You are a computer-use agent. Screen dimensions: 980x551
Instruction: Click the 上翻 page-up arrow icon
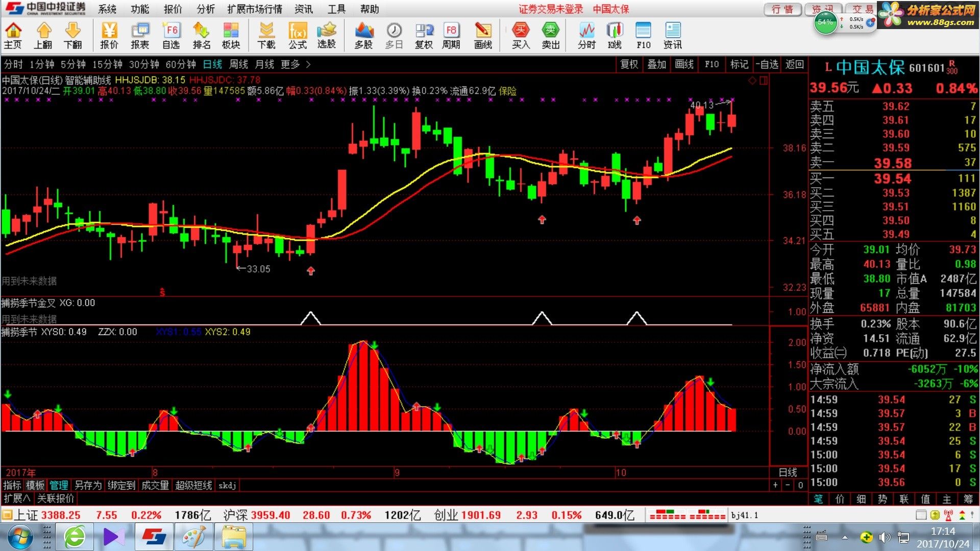[x=43, y=36]
